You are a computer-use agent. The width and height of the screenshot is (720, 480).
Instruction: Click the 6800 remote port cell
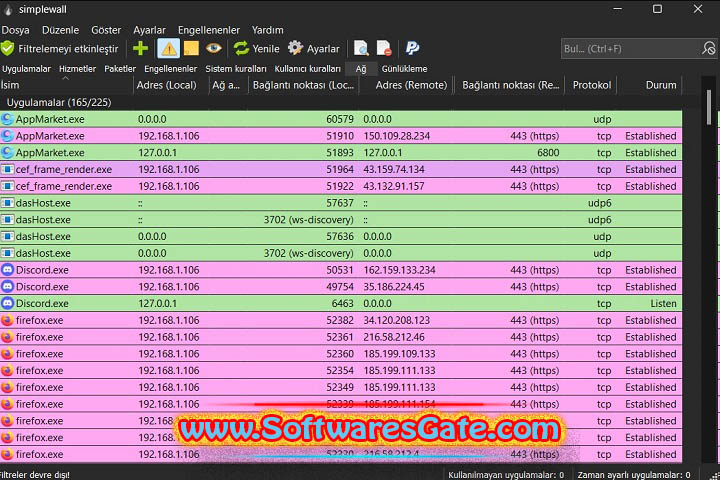coord(548,152)
